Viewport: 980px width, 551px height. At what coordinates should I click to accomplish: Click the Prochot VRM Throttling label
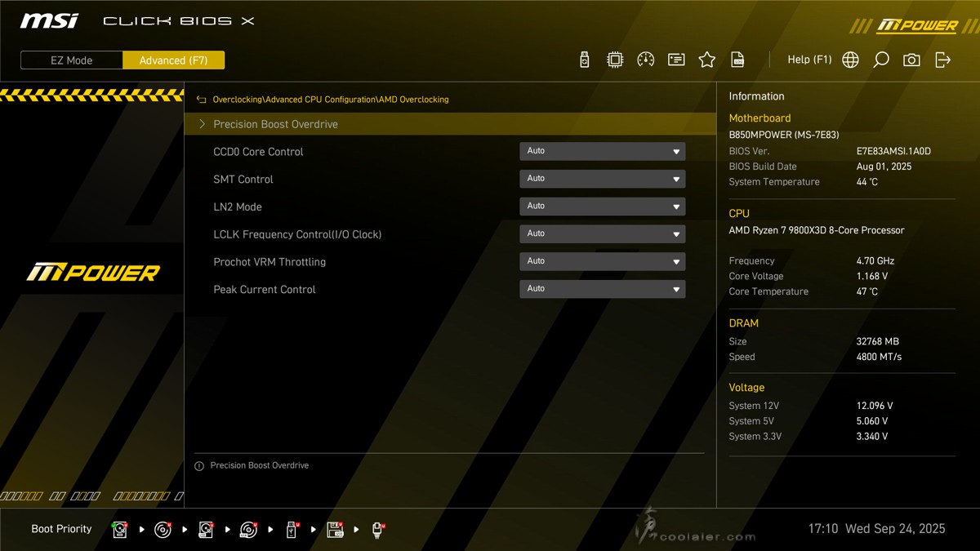(269, 262)
